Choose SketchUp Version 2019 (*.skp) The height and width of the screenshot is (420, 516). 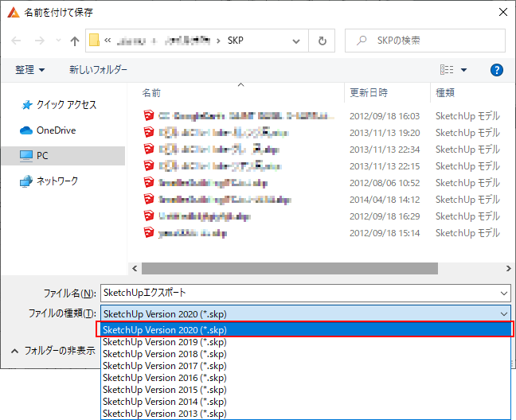pyautogui.click(x=306, y=342)
